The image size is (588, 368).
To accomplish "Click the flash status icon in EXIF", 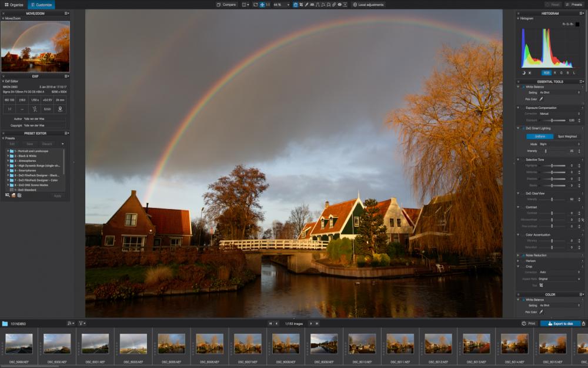I will point(35,110).
